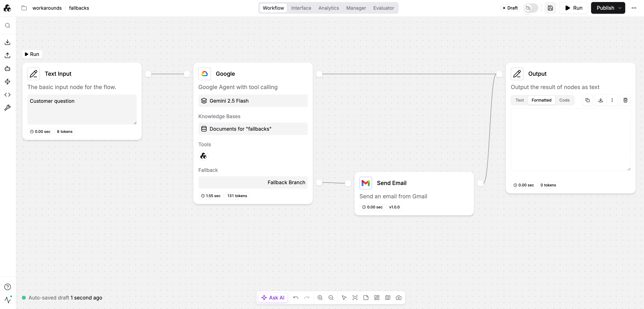Switch to the Analytics tab
644x309 pixels.
(x=328, y=8)
